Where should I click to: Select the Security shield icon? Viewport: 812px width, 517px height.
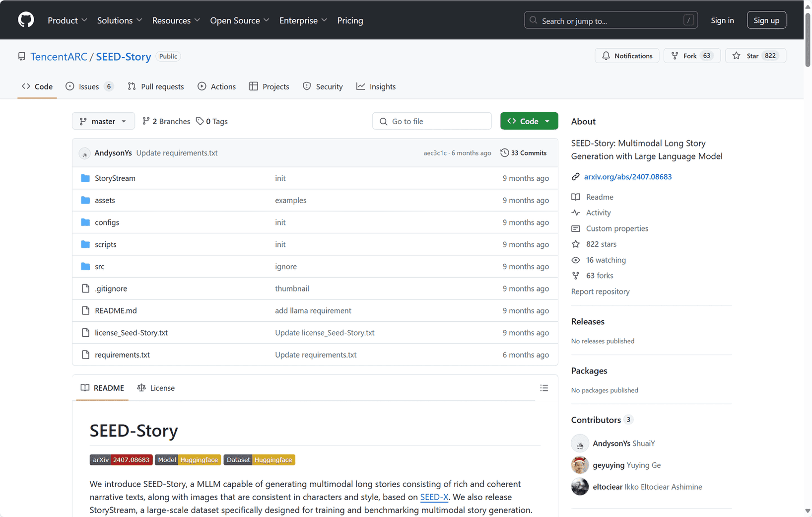[306, 86]
